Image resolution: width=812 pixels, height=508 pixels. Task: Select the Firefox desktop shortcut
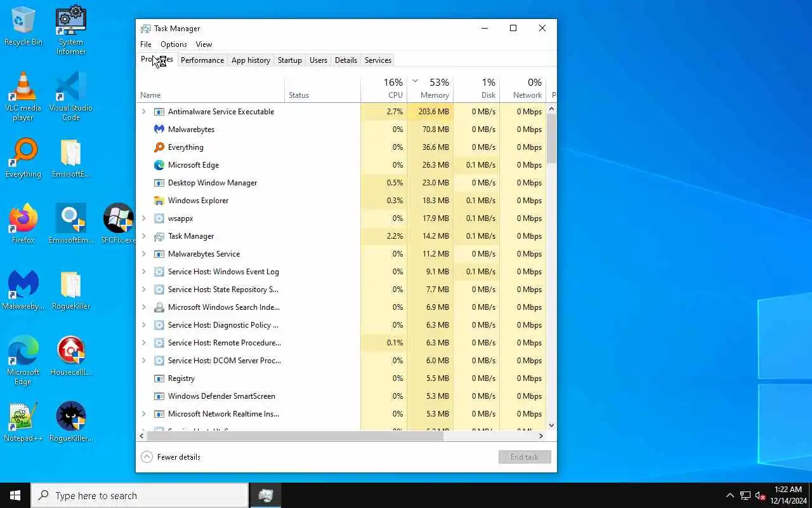pos(23,225)
